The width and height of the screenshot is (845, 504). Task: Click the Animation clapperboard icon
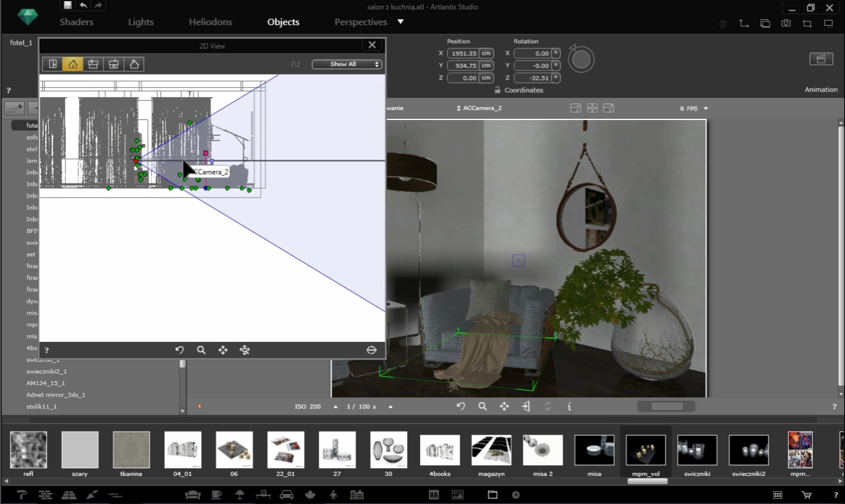[x=821, y=59]
